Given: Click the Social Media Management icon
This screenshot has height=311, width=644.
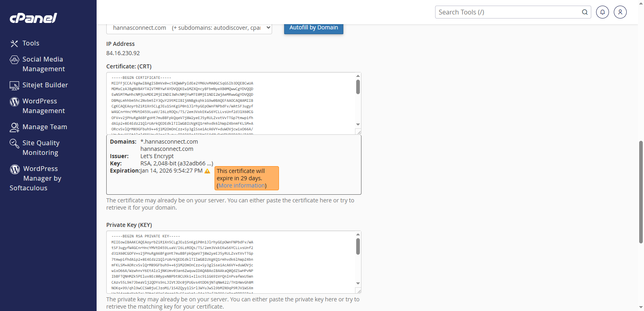Looking at the screenshot, I should (x=14, y=60).
